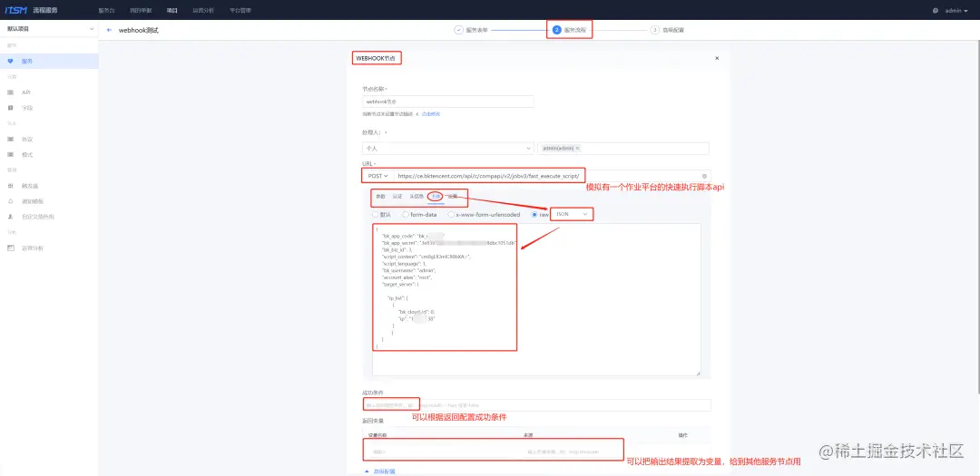Click the 点击修改 link

pos(431,113)
